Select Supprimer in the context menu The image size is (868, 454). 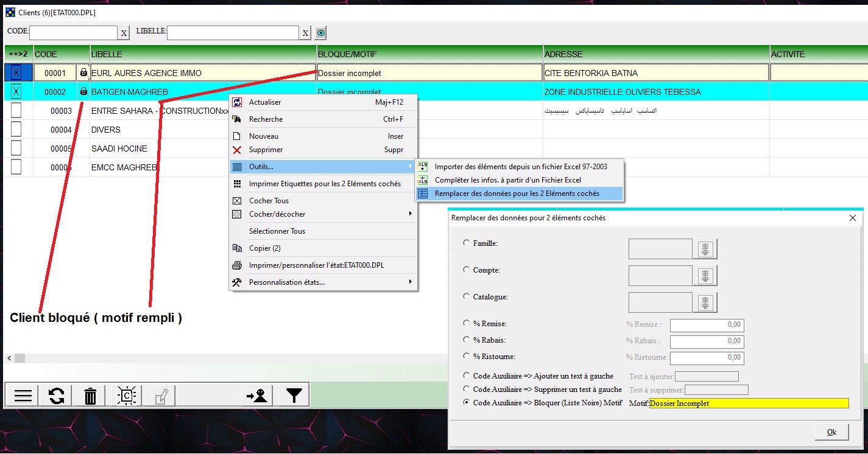tap(323, 150)
